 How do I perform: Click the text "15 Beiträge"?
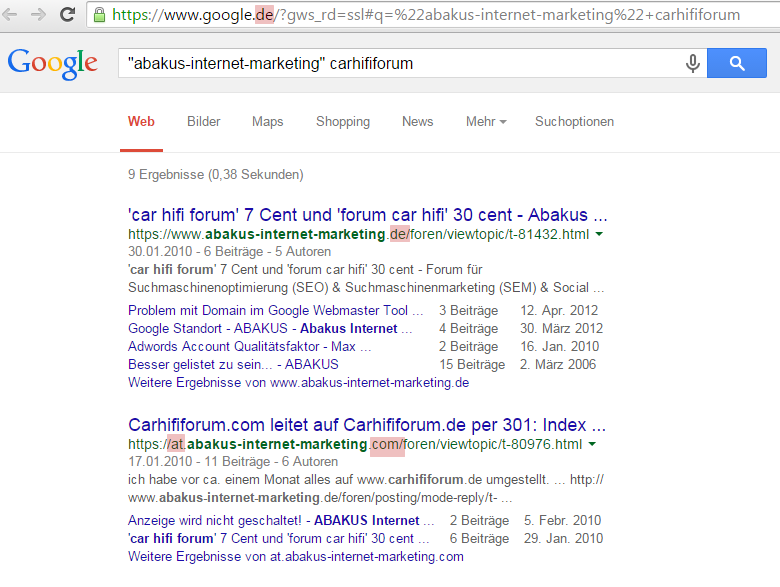click(x=472, y=365)
